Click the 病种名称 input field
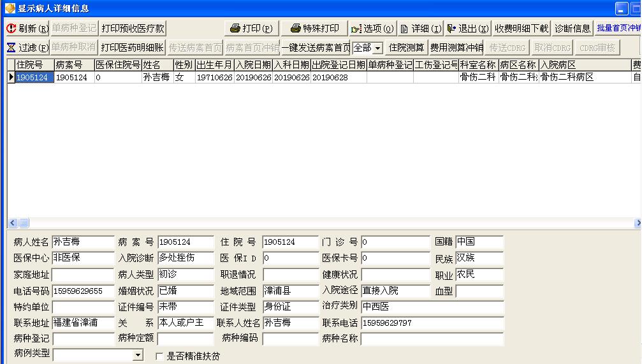Screen dimensions: 642x364 point(432,339)
